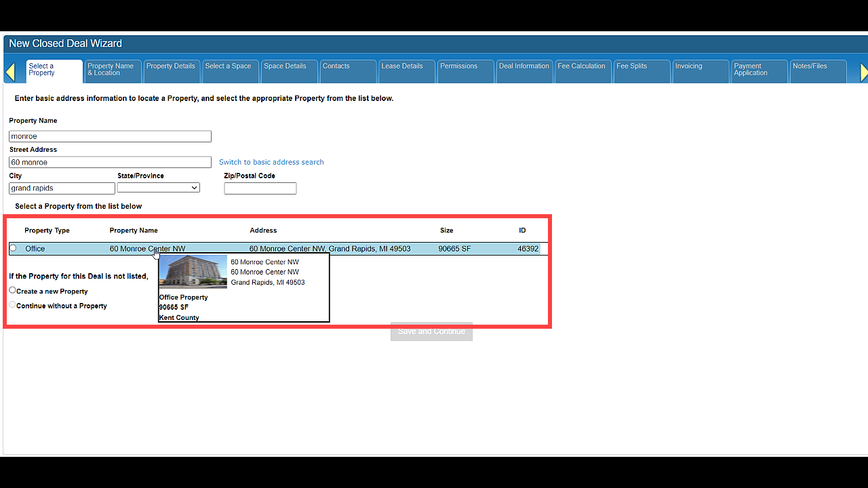Screen dimensions: 868x488
Task: Click the Save and Continue button
Action: click(431, 331)
